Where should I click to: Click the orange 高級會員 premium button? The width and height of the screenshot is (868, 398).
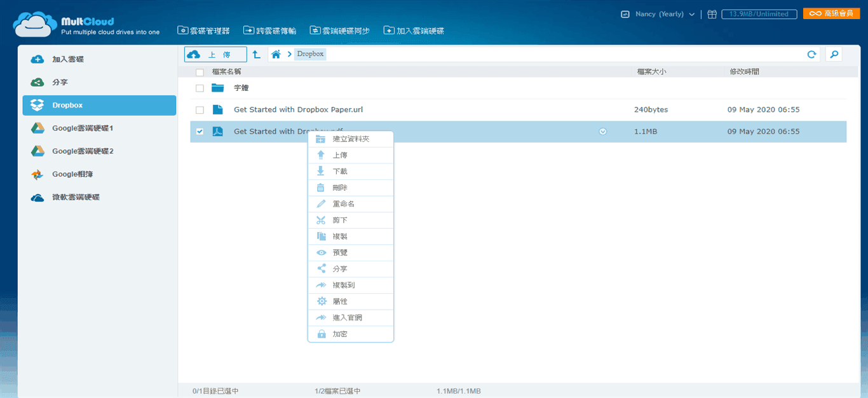click(831, 13)
